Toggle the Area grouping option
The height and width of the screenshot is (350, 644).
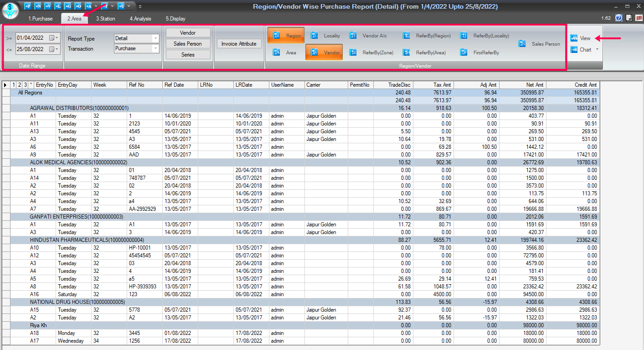(x=285, y=52)
